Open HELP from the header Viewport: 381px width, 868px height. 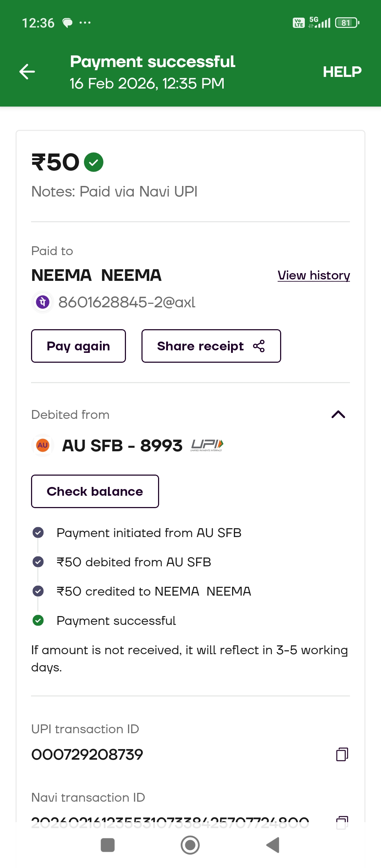tap(342, 72)
